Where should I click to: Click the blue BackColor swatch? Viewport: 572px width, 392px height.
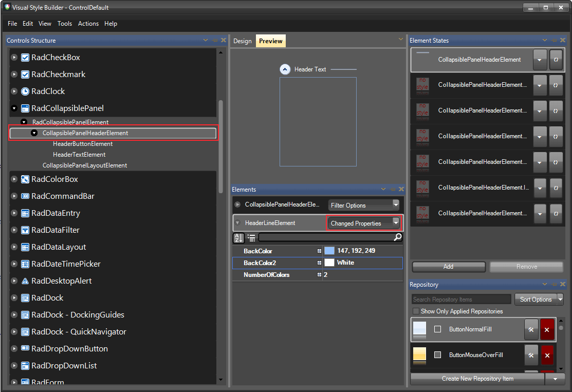pyautogui.click(x=328, y=251)
